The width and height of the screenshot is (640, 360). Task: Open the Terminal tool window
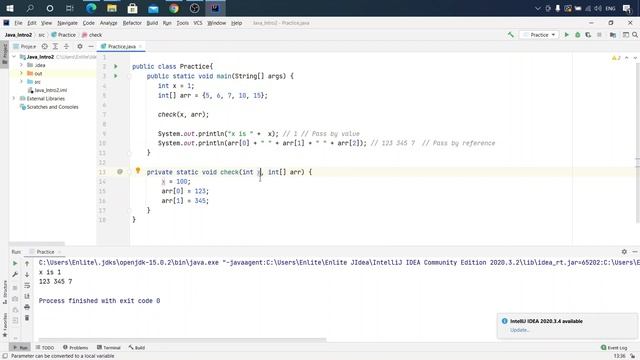(109, 348)
